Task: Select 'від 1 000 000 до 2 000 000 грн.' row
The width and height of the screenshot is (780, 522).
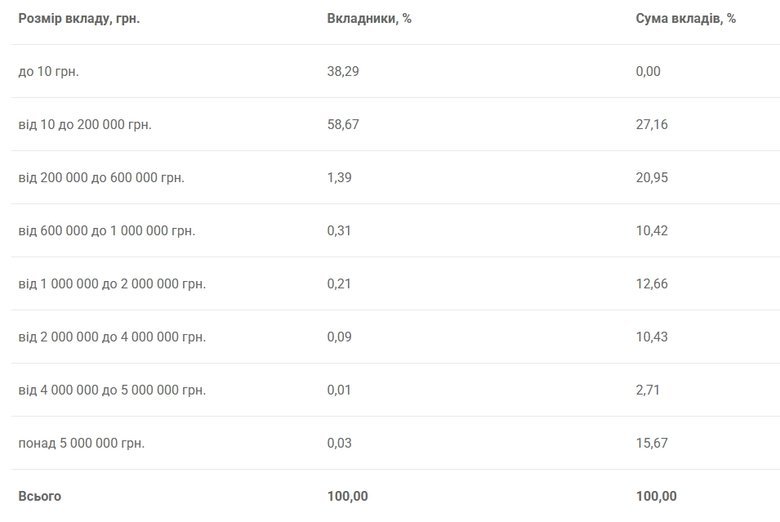Action: pyautogui.click(x=112, y=284)
